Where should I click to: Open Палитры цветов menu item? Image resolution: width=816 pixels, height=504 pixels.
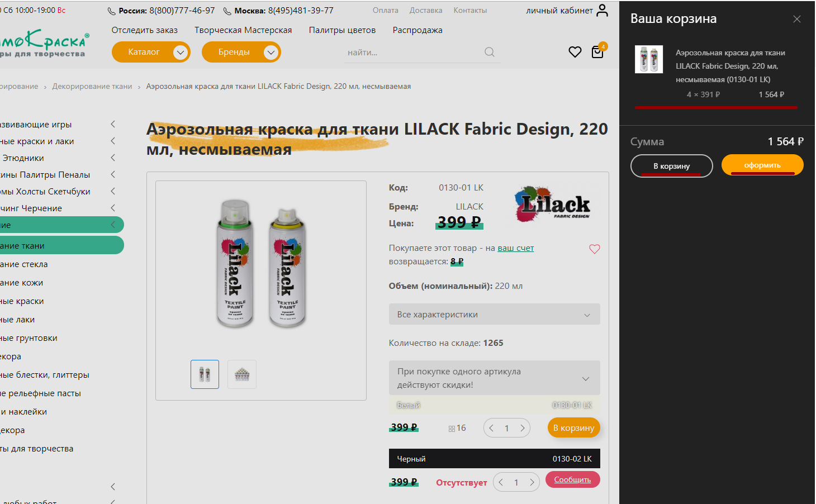[342, 30]
